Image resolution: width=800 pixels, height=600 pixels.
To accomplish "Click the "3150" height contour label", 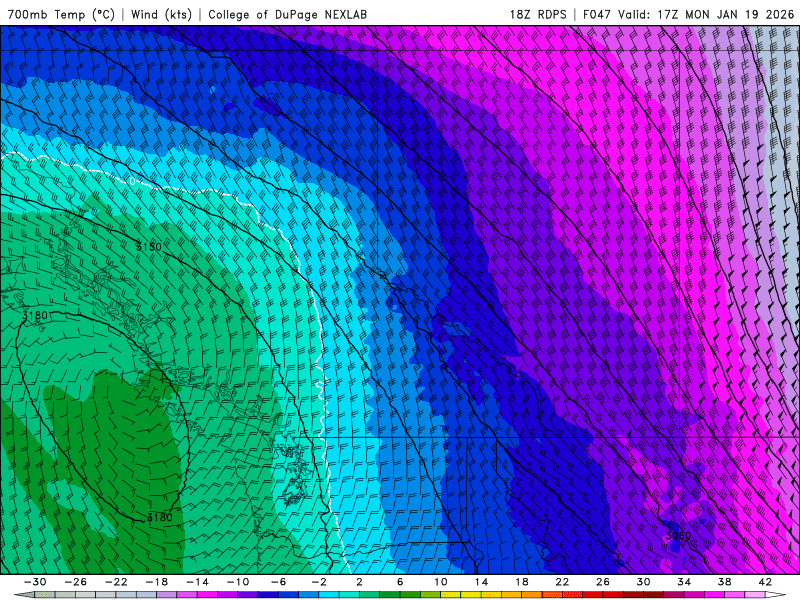I will 148,247.
